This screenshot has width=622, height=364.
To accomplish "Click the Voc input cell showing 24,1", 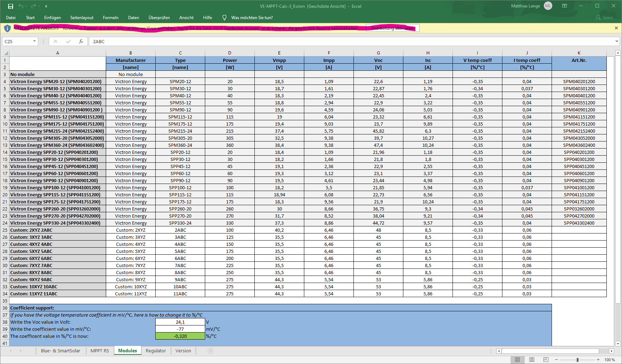I will click(x=180, y=322).
